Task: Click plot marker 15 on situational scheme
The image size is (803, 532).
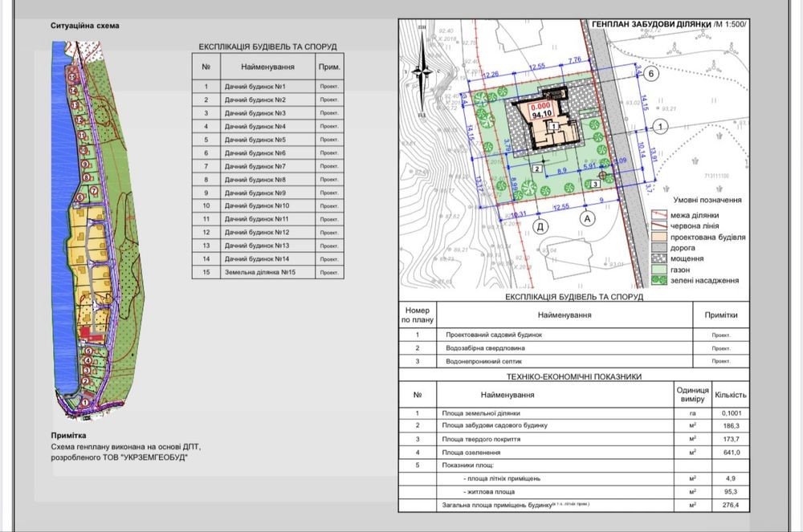Action: (74, 76)
